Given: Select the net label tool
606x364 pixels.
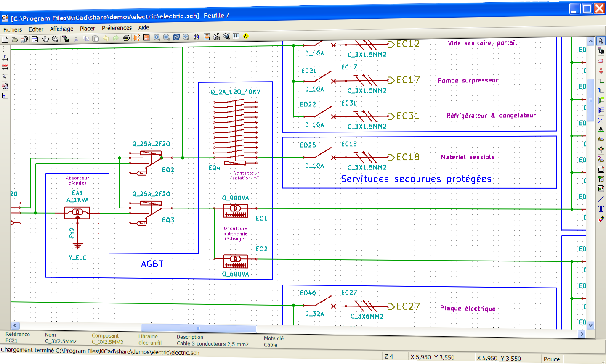Looking at the screenshot, I should click(x=601, y=129).
